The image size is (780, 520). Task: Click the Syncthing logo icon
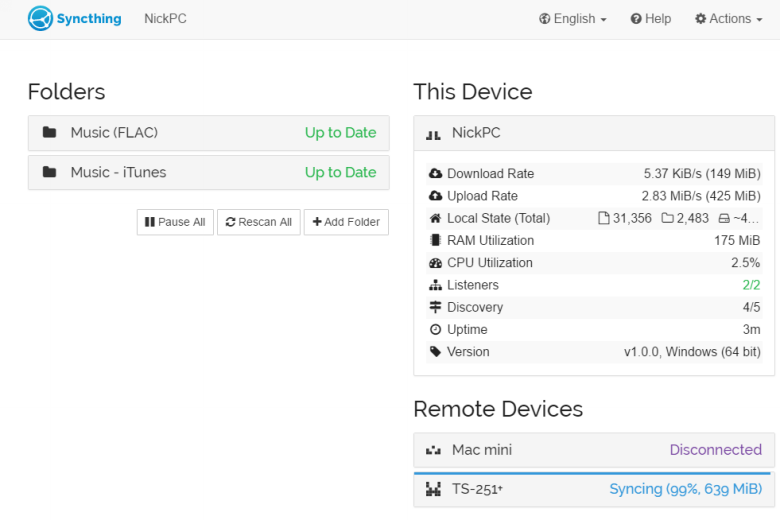tap(40, 18)
